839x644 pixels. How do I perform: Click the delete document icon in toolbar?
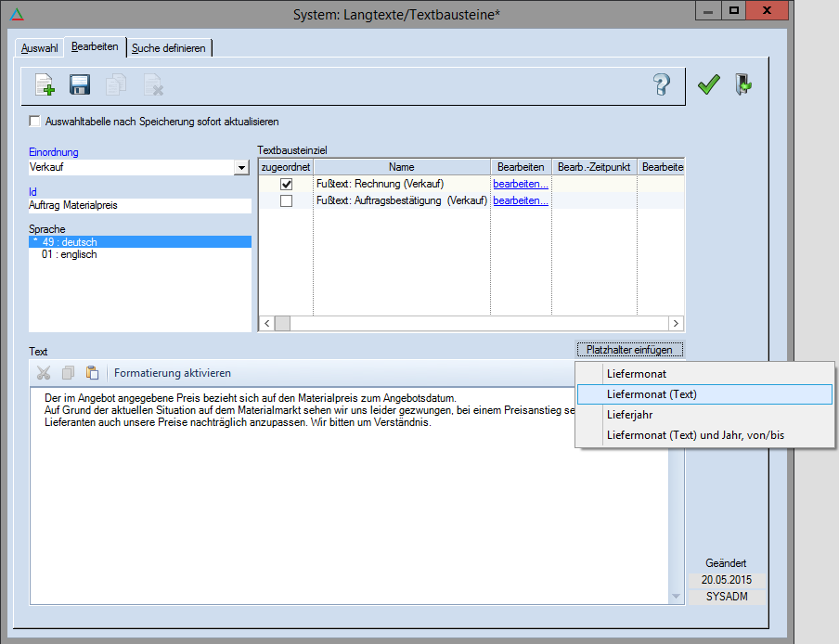coord(152,85)
